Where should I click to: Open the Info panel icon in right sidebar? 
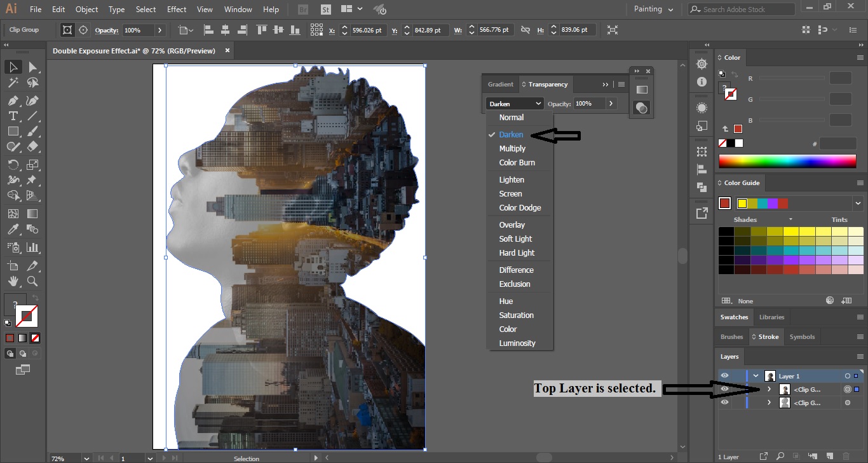(x=701, y=81)
